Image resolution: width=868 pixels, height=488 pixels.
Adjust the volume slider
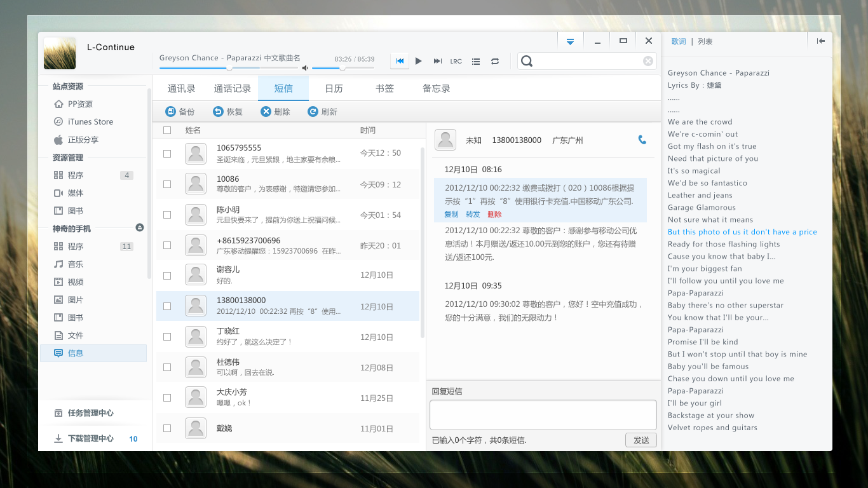(342, 68)
